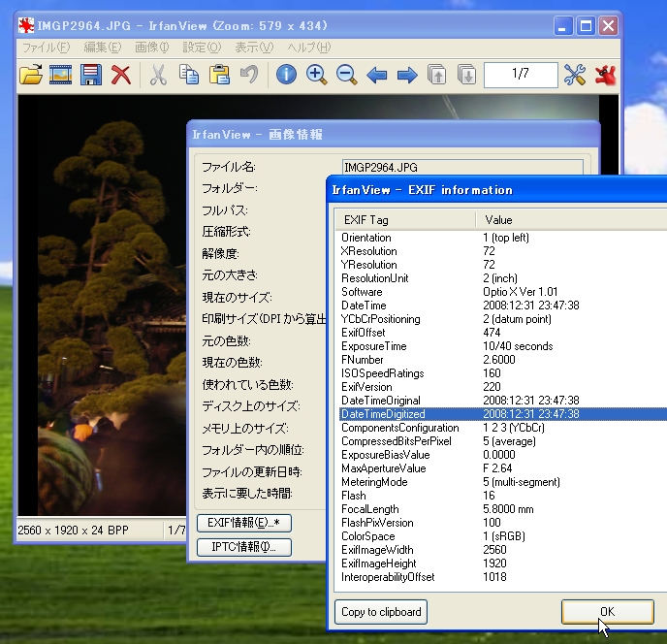Click the ファイル名 field showing IMGP2964.JPG
This screenshot has width=667, height=644.
(x=462, y=167)
